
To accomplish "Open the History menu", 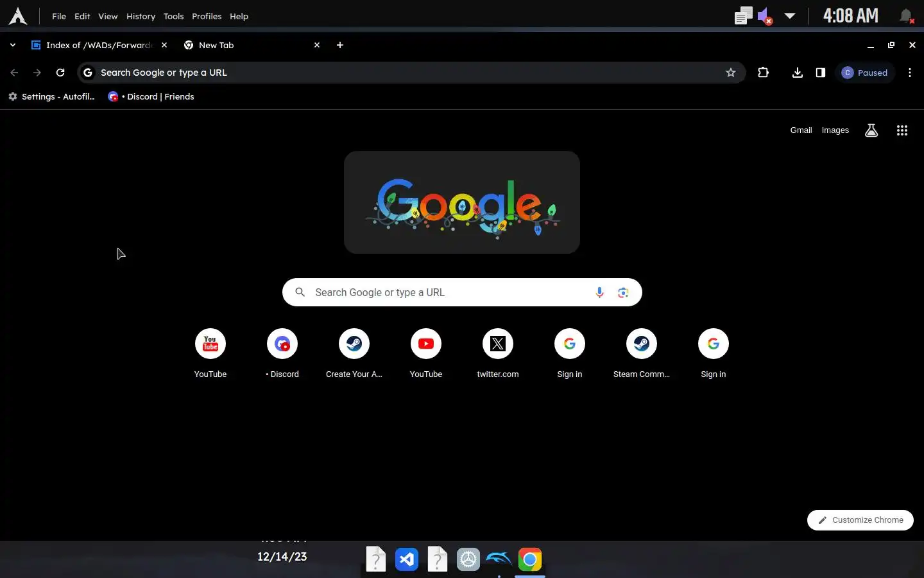I will pyautogui.click(x=141, y=16).
